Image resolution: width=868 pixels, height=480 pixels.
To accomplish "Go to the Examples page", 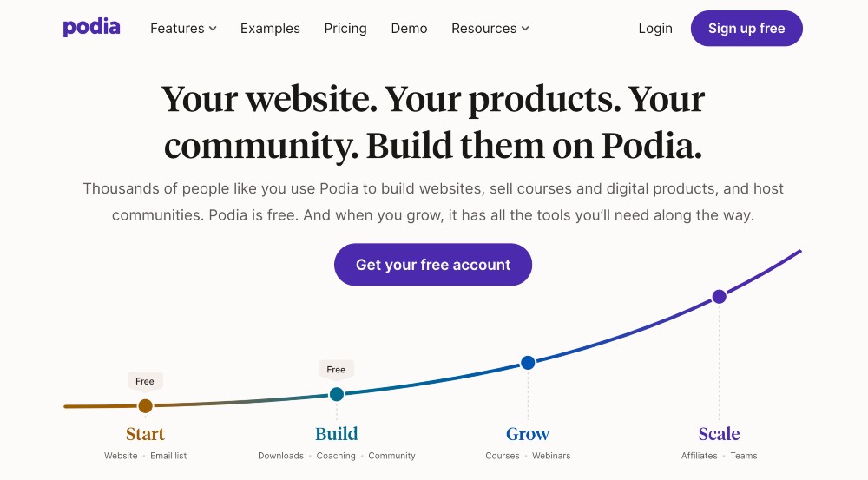I will point(270,29).
